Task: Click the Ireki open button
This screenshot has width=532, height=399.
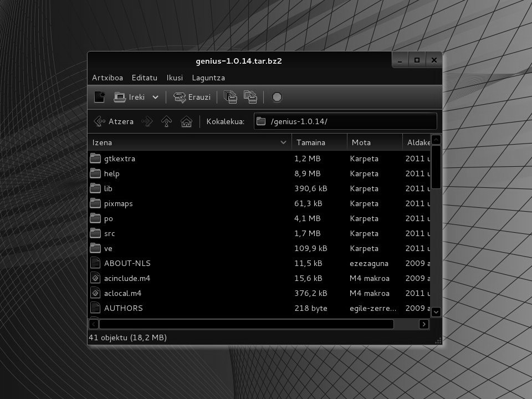Action: 129,97
